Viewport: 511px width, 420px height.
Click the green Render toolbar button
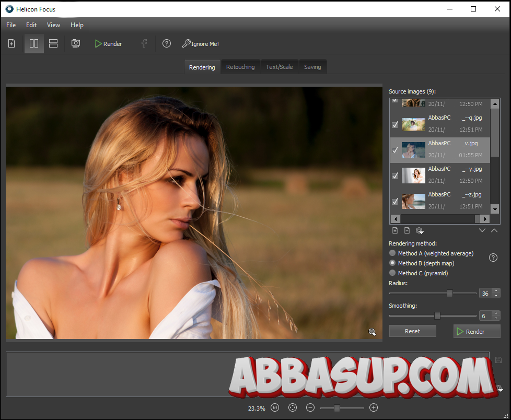click(108, 44)
